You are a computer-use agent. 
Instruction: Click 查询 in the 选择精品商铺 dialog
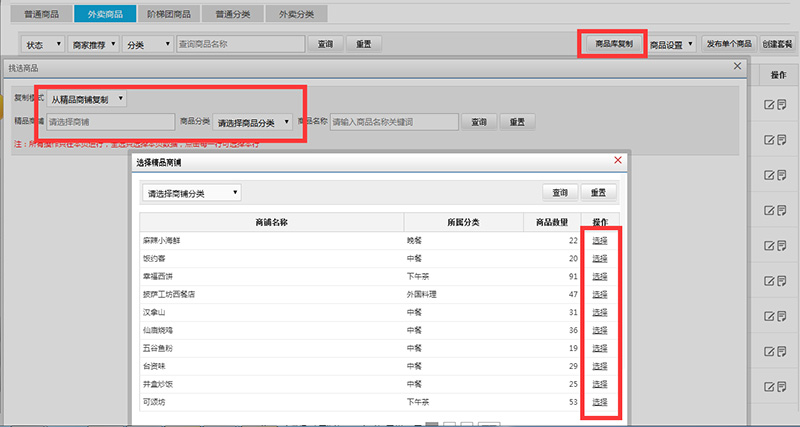(560, 192)
